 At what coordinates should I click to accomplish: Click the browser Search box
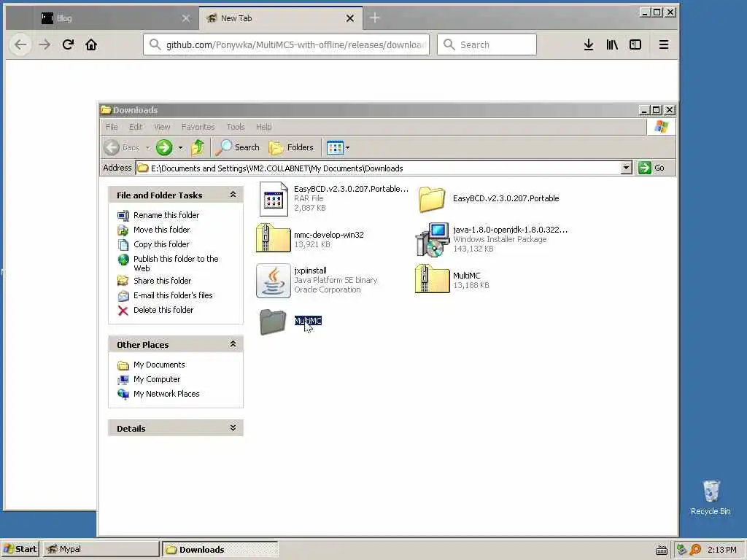[x=487, y=44]
